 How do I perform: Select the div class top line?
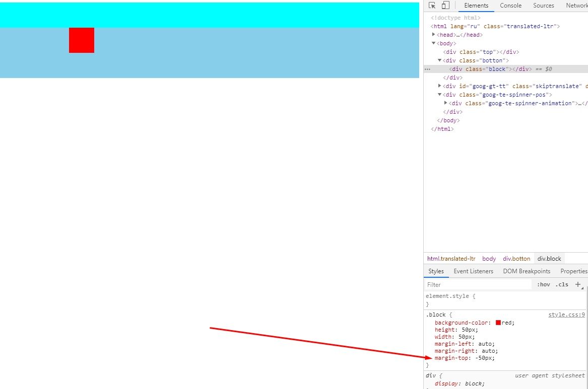[x=481, y=52]
